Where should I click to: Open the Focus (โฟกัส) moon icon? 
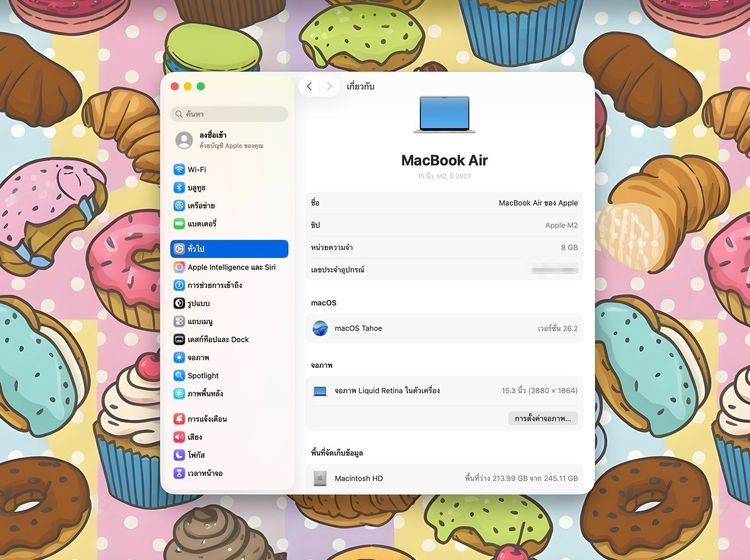pos(179,455)
